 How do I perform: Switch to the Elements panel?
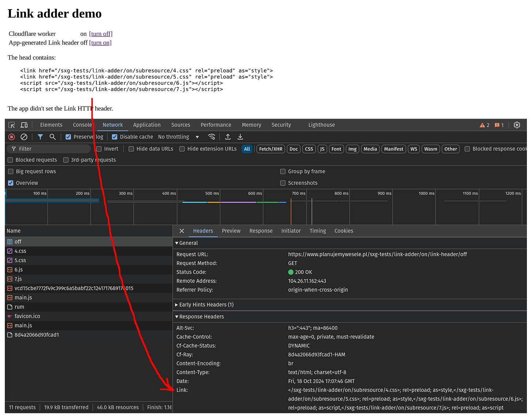[x=51, y=125]
